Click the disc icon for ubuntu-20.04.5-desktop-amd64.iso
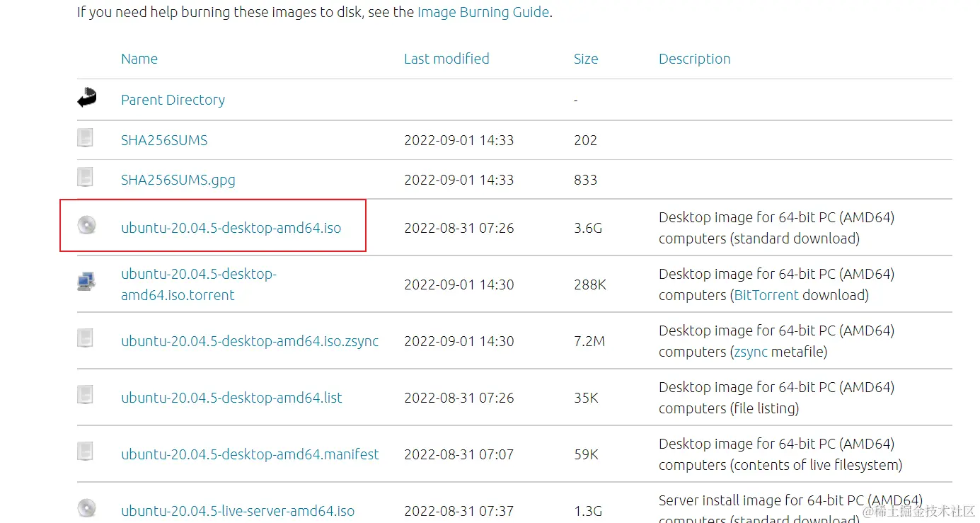 [86, 225]
